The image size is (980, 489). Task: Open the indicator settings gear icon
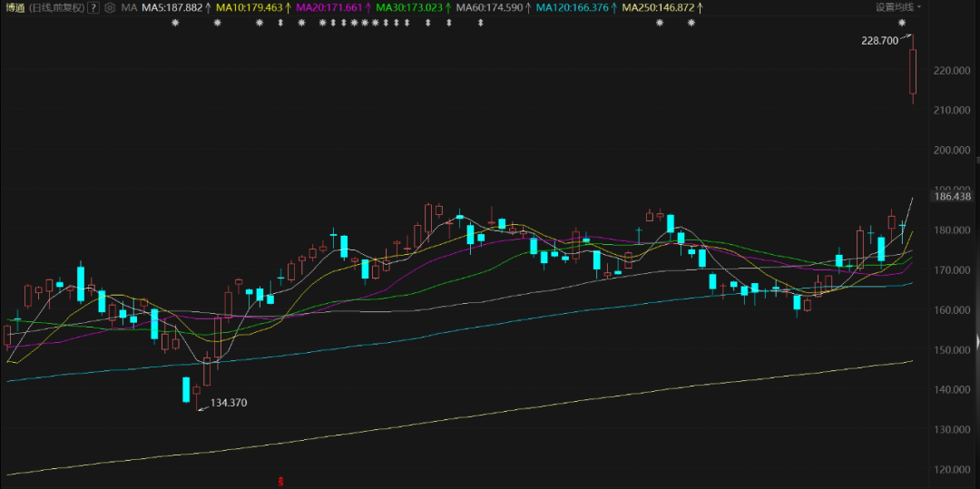110,7
